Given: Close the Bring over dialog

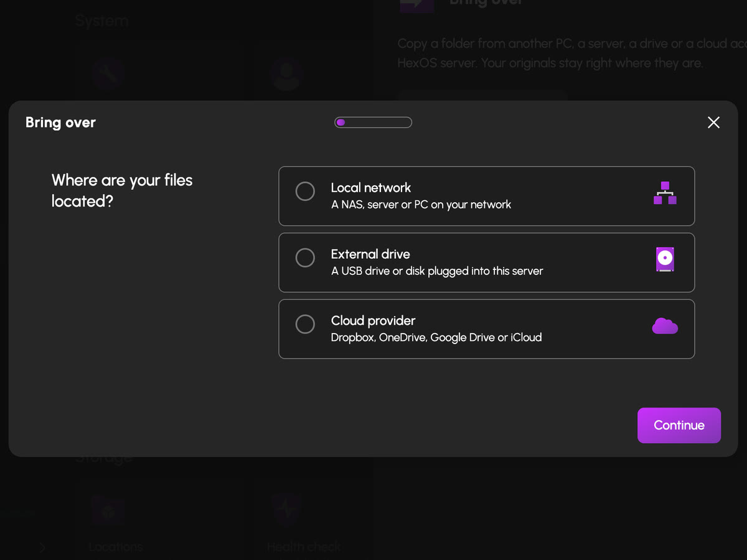Looking at the screenshot, I should tap(713, 123).
